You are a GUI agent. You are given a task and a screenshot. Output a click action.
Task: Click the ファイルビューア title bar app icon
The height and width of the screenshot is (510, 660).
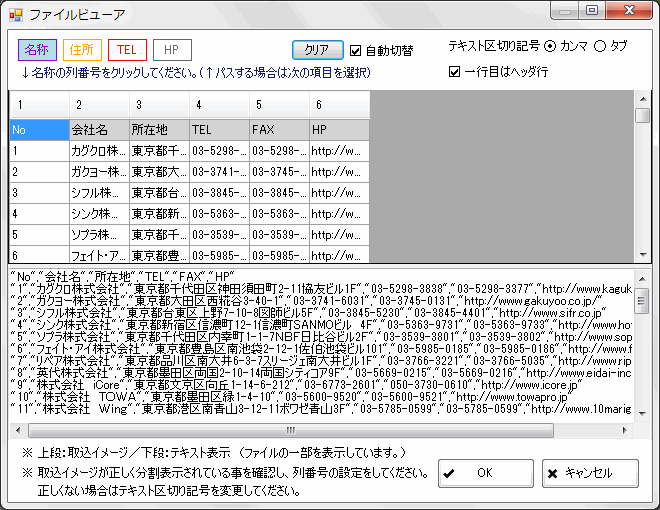(x=14, y=13)
